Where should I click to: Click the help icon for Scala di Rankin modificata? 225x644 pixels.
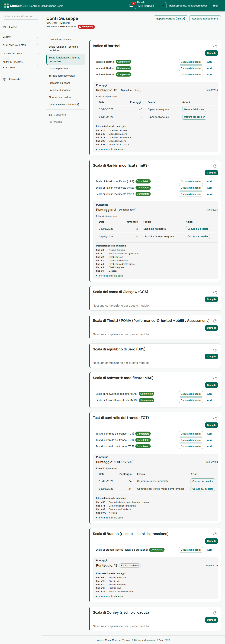click(215, 166)
